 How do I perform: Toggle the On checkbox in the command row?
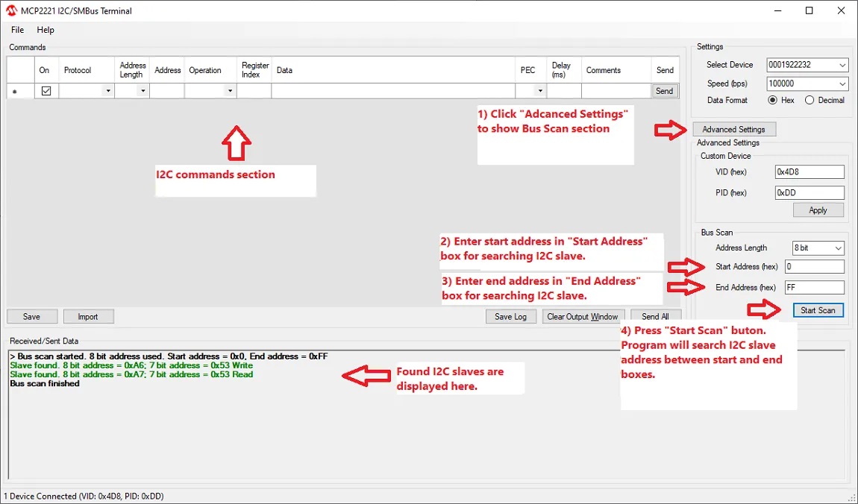(x=46, y=91)
